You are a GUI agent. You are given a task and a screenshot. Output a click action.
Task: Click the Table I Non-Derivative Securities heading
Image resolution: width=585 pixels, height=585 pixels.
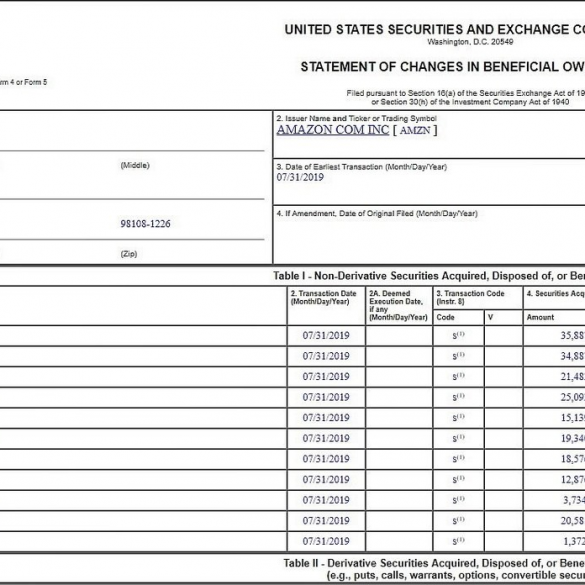(429, 276)
